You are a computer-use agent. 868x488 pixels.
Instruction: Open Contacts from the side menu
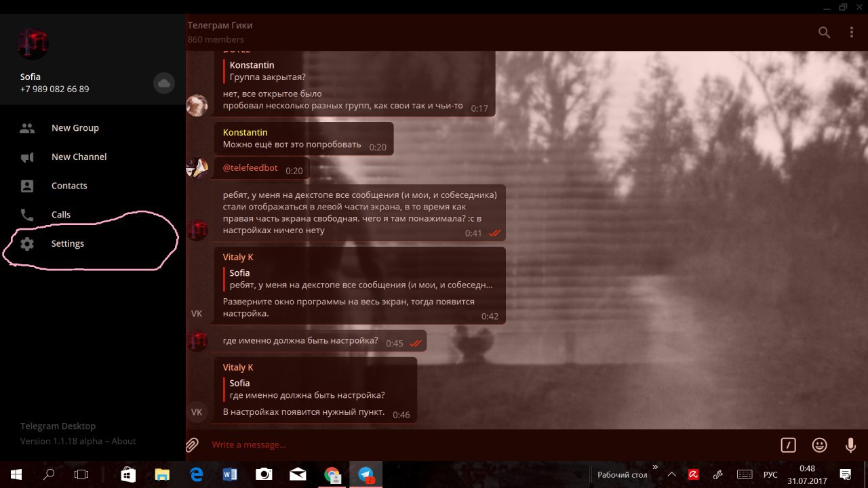coord(93,186)
